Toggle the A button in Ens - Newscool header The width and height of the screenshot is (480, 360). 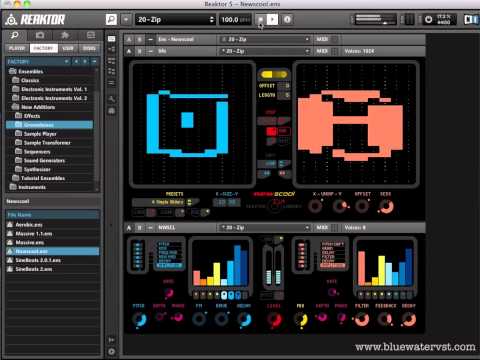coord(129,39)
